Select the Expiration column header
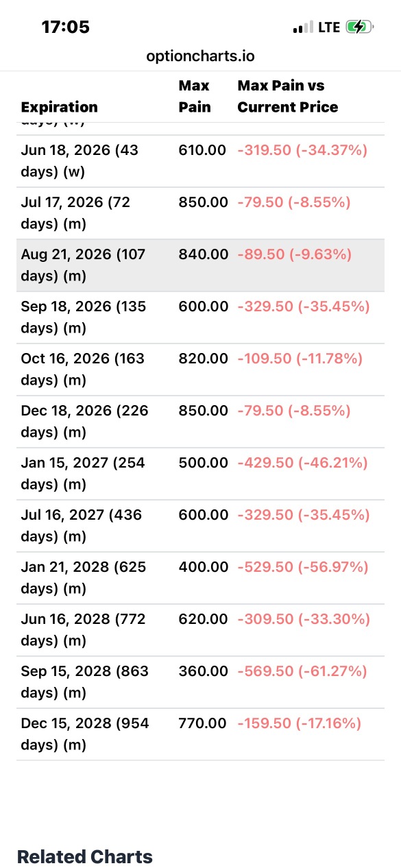Viewport: 401px width, 868px height. pyautogui.click(x=60, y=107)
